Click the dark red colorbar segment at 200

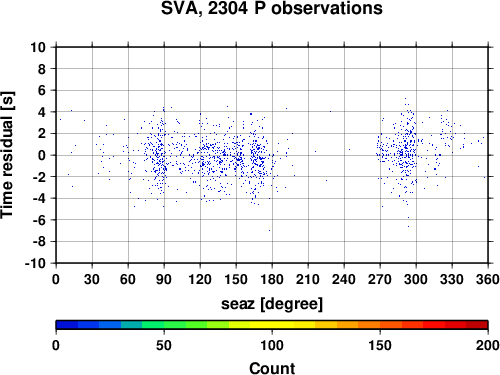click(x=477, y=325)
